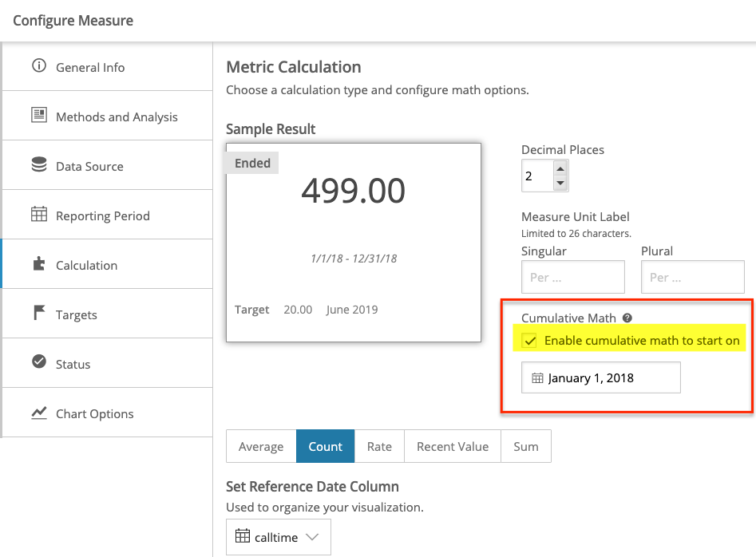Click the Targets flag icon
The height and width of the screenshot is (557, 756).
click(x=39, y=313)
